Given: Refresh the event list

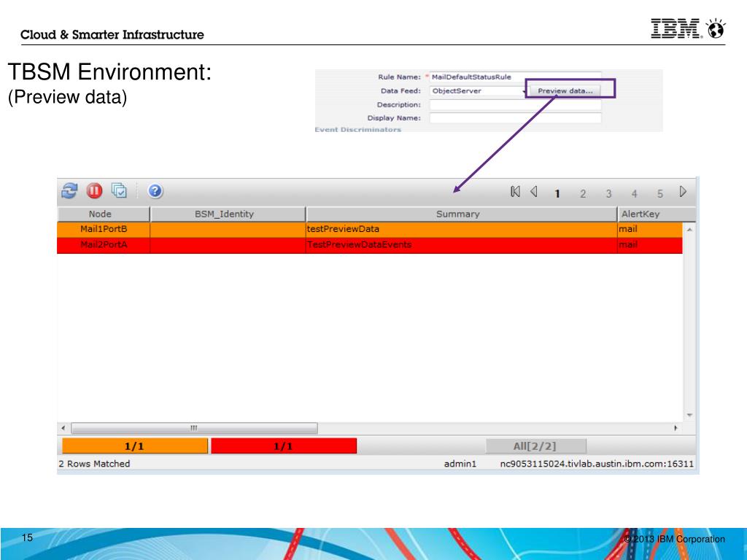Looking at the screenshot, I should 69,191.
